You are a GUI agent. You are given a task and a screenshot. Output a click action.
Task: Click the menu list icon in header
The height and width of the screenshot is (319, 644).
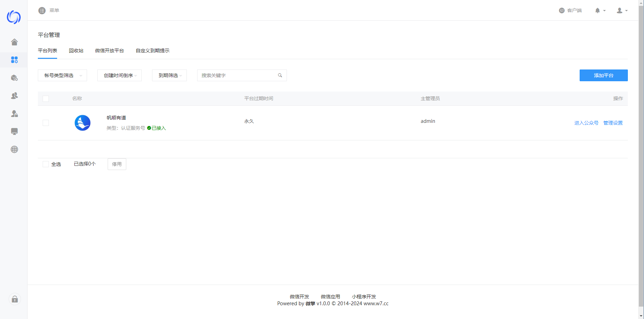[42, 11]
